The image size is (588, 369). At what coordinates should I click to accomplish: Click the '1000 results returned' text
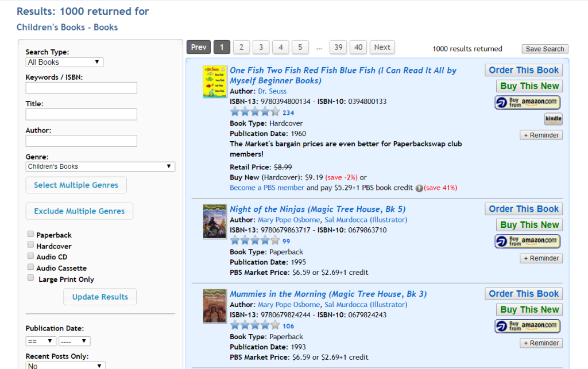pos(467,49)
